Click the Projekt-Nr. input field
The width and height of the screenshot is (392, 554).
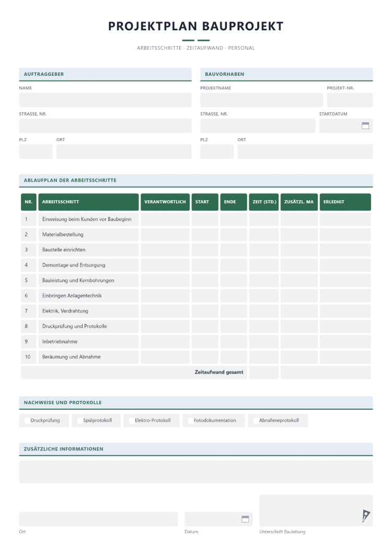pyautogui.click(x=350, y=100)
